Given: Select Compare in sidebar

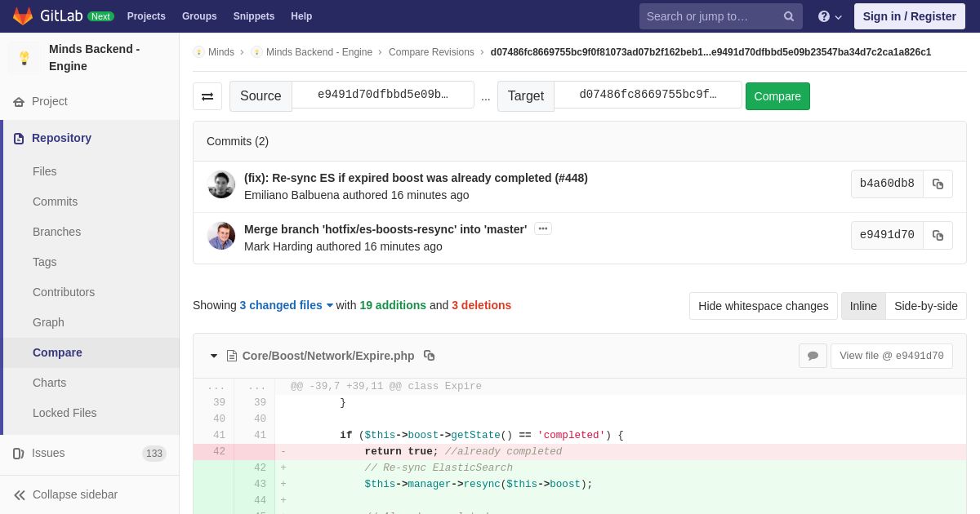Looking at the screenshot, I should (x=90, y=352).
